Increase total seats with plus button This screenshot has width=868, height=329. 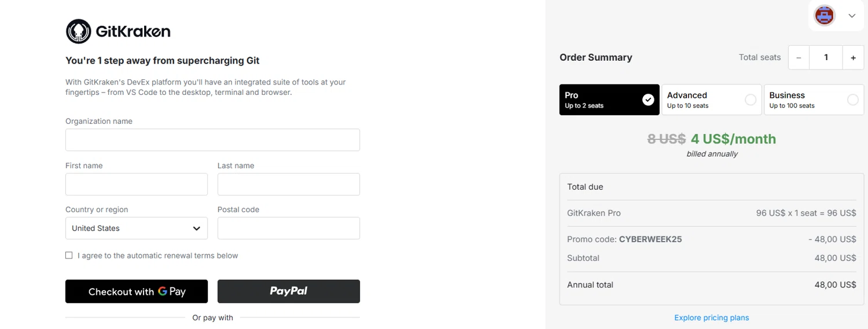tap(853, 57)
